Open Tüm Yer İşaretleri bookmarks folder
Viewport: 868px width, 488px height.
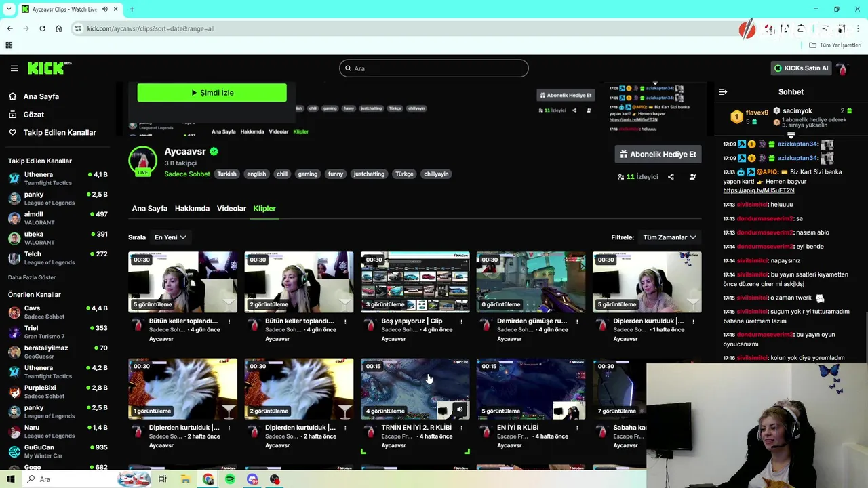(x=835, y=45)
